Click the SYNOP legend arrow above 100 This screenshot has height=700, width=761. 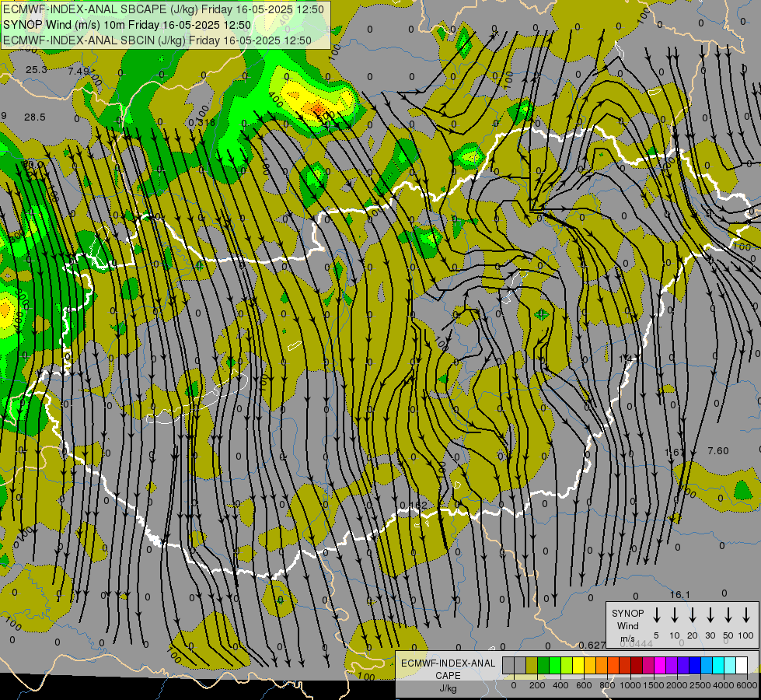746,615
